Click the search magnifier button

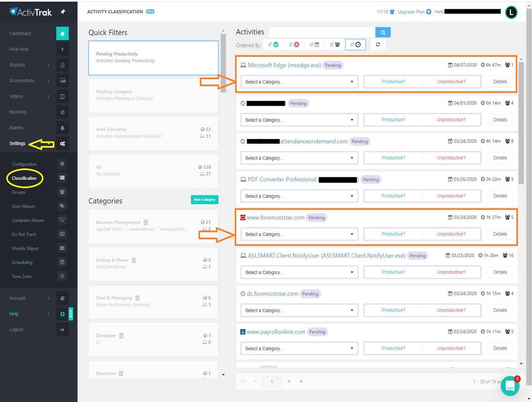[383, 33]
